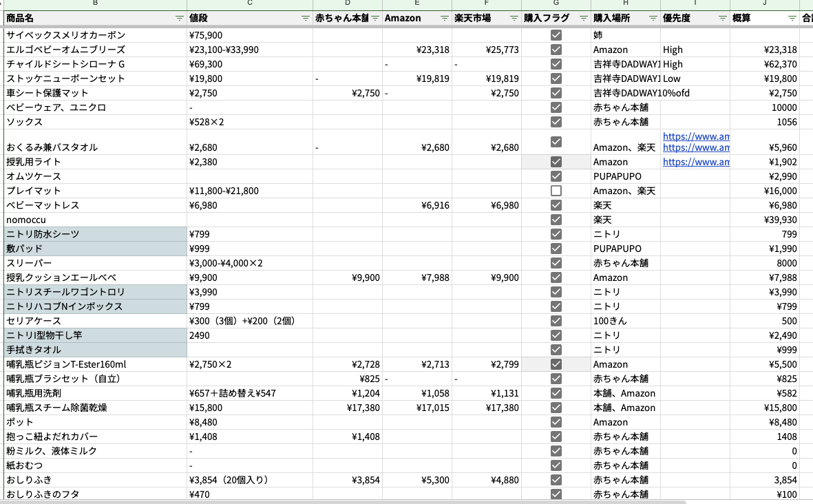The height and width of the screenshot is (504, 813).
Task: Click the ¥75,900 price cell
Action: pos(250,35)
